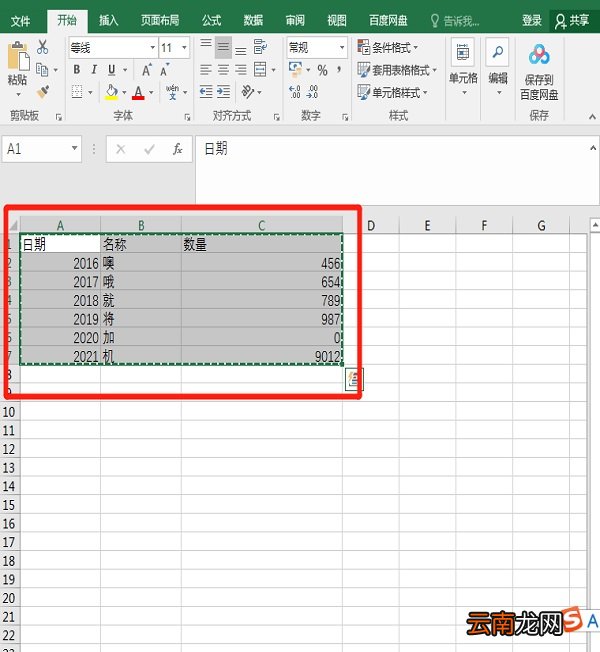Viewport: 600px width, 652px height.
Task: Toggle Italic formatting
Action: coord(94,69)
